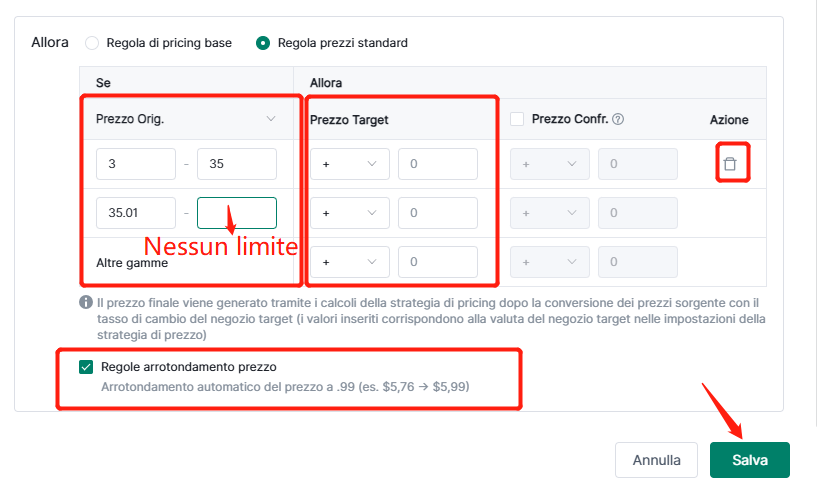The width and height of the screenshot is (817, 486).
Task: Cancel changes with Annulla button
Action: (x=657, y=460)
